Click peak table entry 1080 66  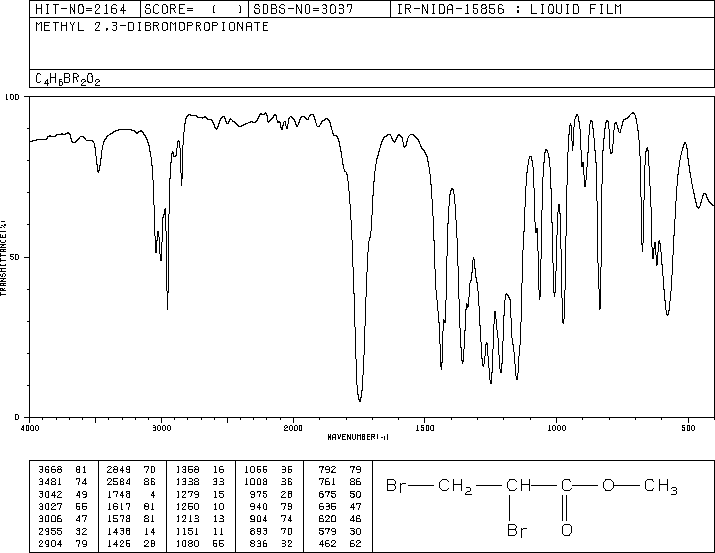[x=200, y=544]
